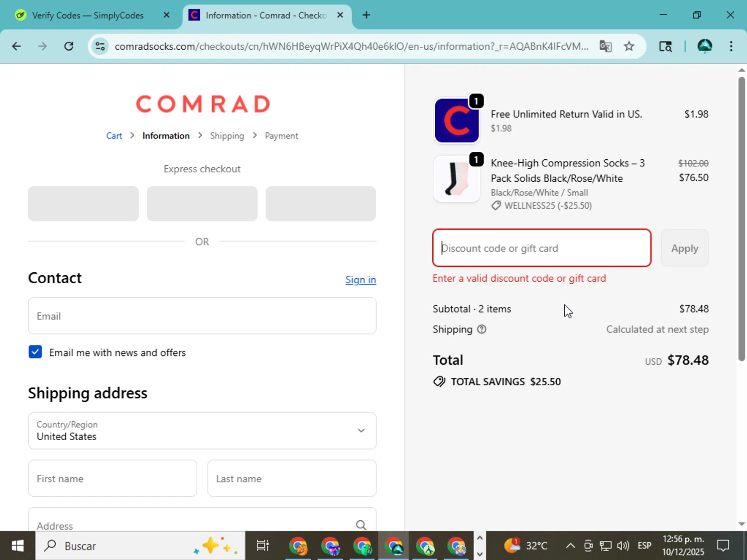
Task: Go back to the previous page
Action: tap(16, 46)
